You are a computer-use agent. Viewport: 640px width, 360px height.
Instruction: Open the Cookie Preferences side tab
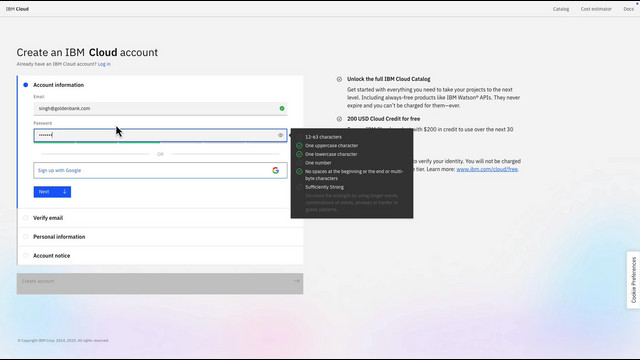pos(633,280)
